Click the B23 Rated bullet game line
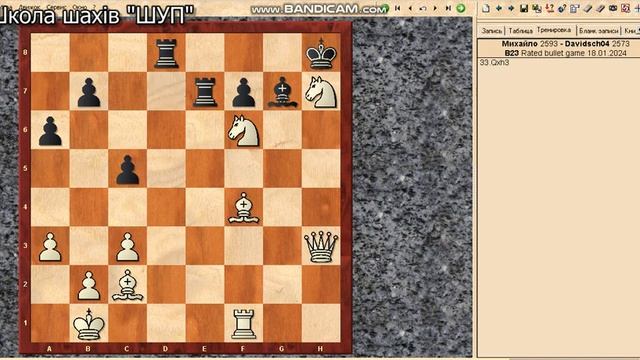 (x=565, y=53)
